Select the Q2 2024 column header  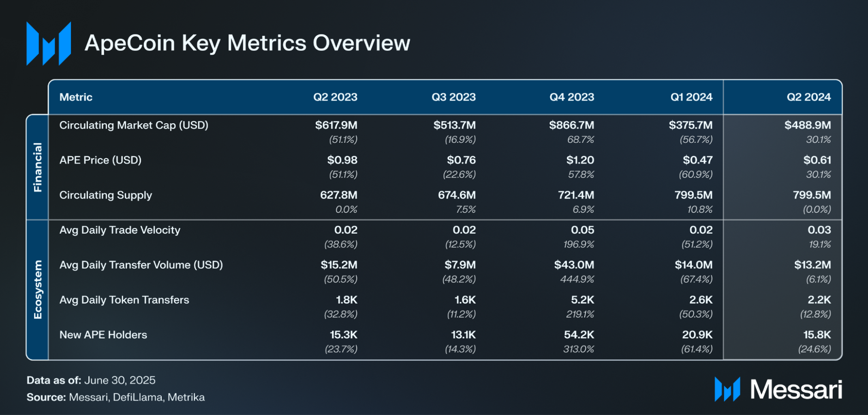[808, 97]
